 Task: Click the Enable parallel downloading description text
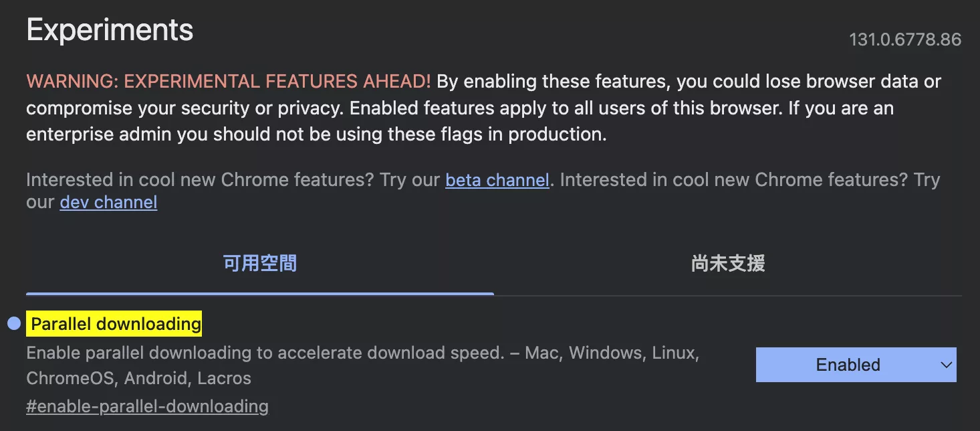point(265,353)
